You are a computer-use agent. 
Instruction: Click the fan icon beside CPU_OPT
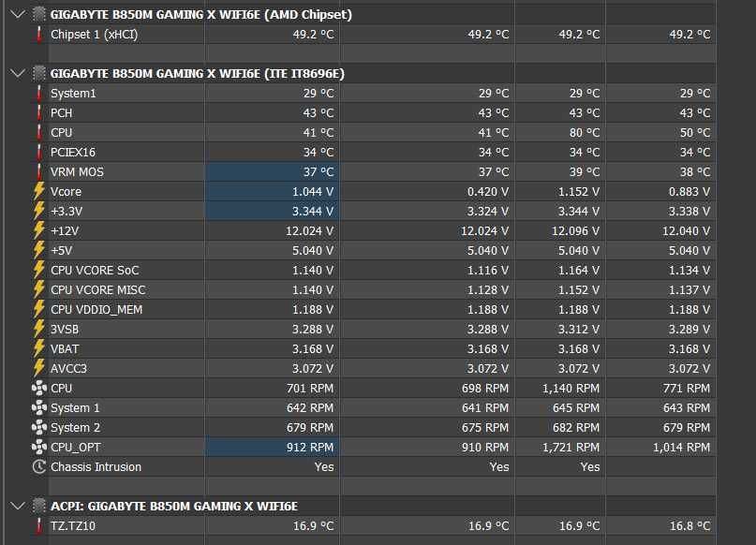point(39,448)
